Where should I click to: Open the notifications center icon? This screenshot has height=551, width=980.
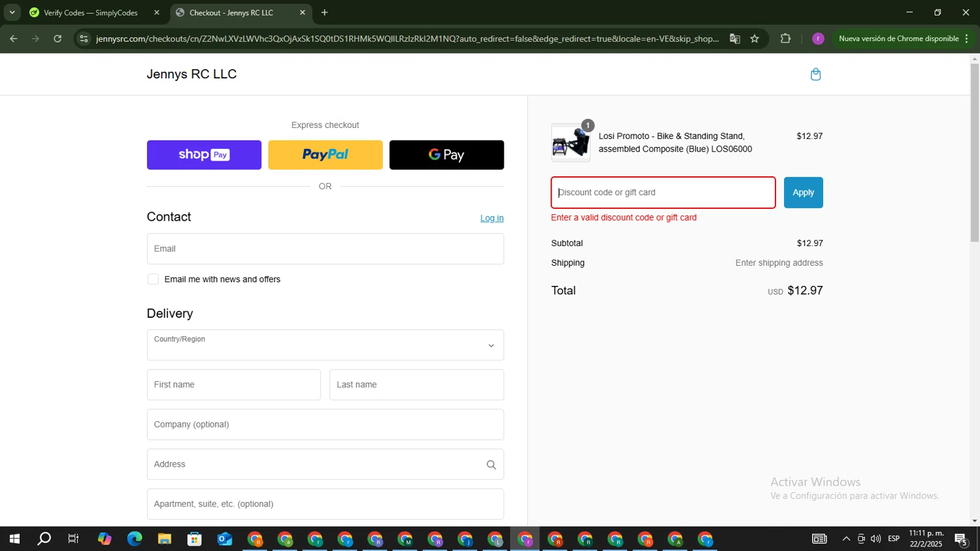[x=961, y=539]
